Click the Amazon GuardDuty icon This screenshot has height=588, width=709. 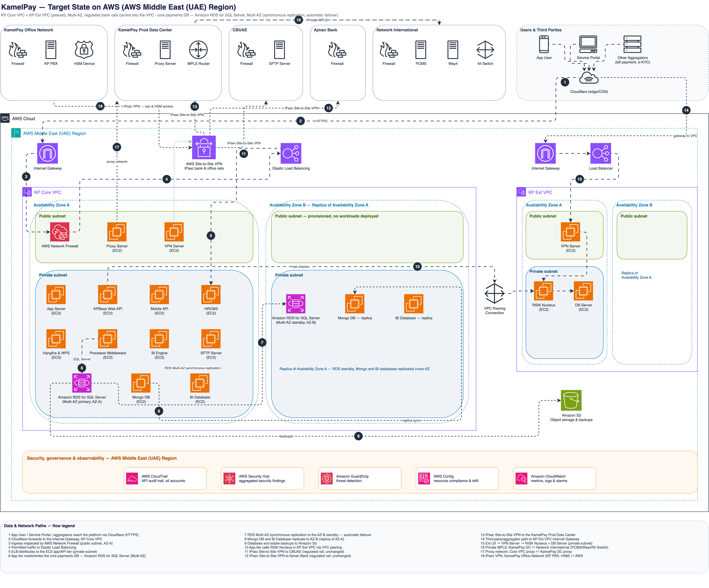point(327,479)
